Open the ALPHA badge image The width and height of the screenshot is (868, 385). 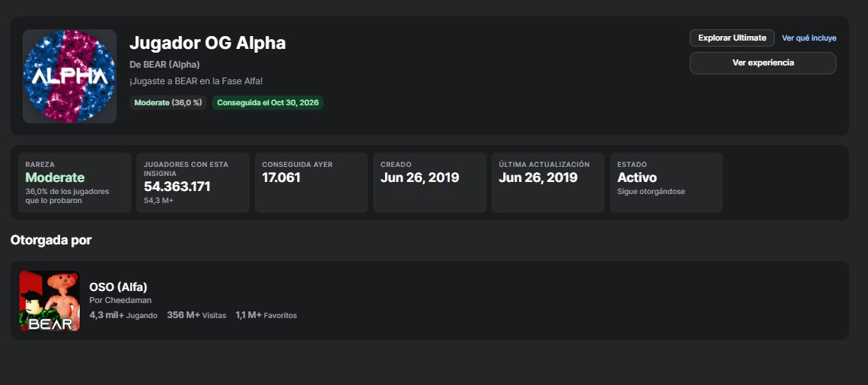tap(69, 77)
